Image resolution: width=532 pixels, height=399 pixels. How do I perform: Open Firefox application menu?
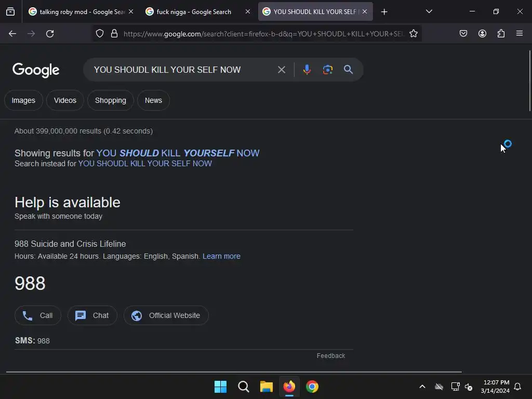point(520,34)
